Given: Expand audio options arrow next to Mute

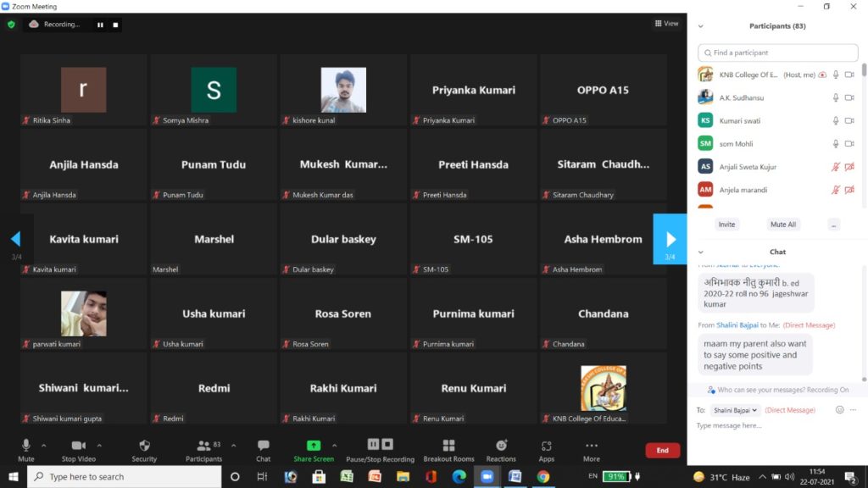Looking at the screenshot, I should tap(44, 445).
